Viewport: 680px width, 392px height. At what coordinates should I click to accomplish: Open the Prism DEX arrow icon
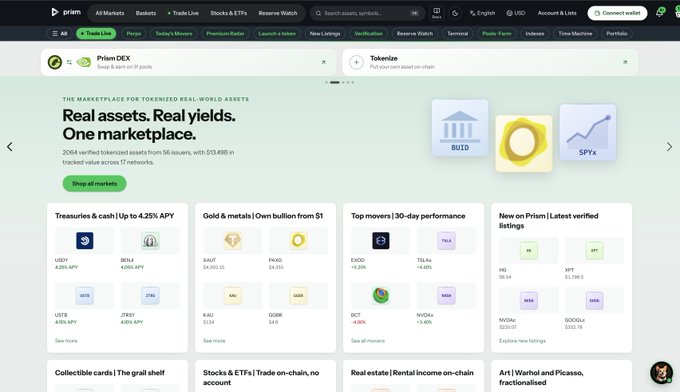323,62
